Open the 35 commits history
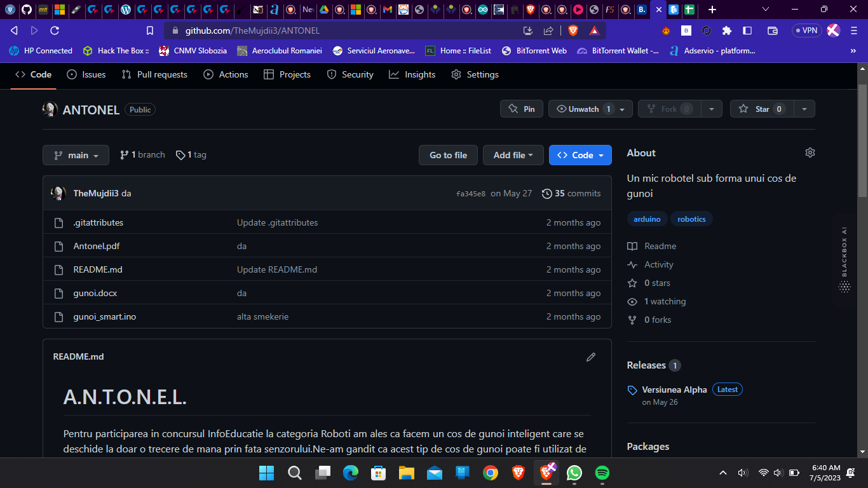 [571, 193]
